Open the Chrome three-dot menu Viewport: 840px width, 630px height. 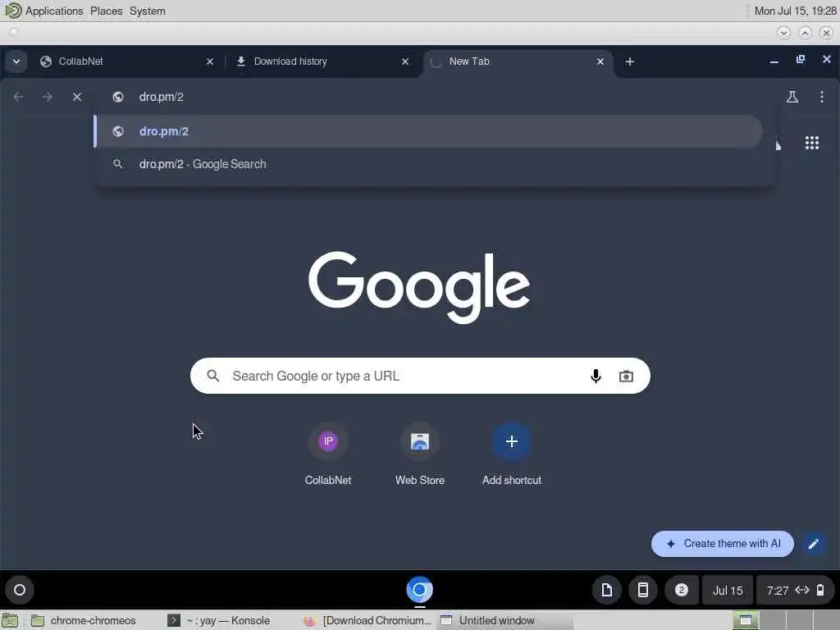click(822, 97)
